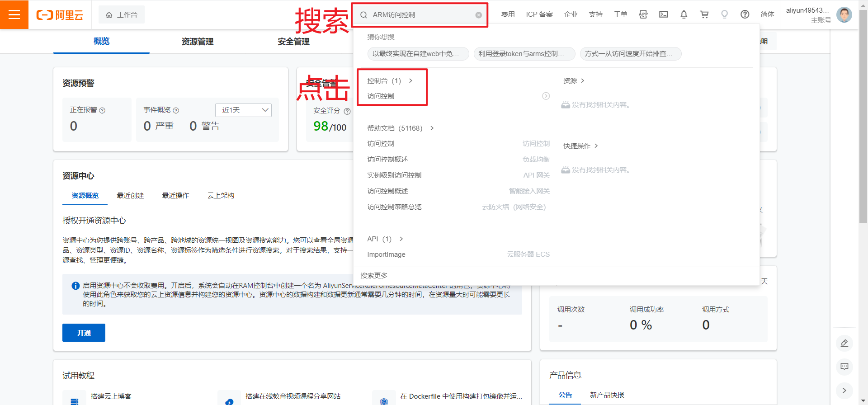This screenshot has width=868, height=405.
Task: Open the 公告 tab in 产品信息
Action: pyautogui.click(x=565, y=395)
